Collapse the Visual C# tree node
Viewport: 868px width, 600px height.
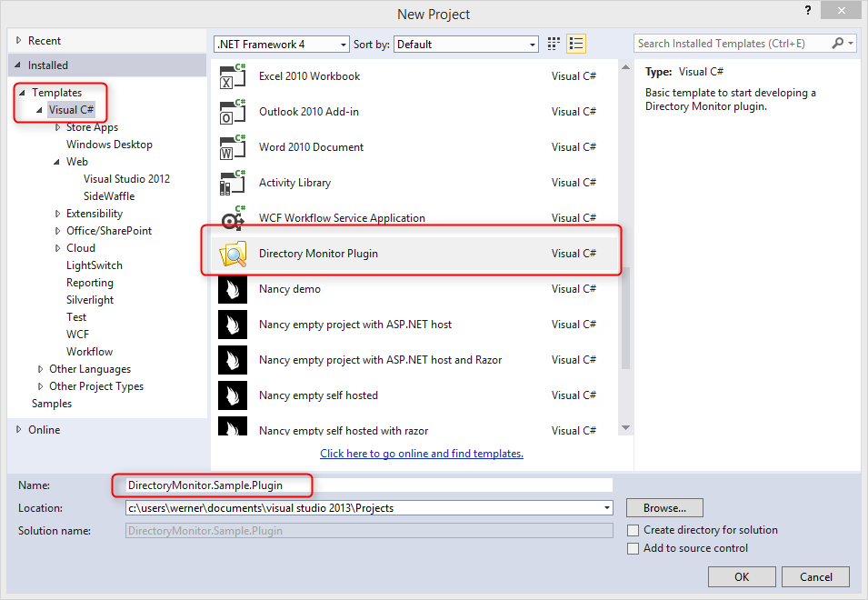click(x=39, y=110)
